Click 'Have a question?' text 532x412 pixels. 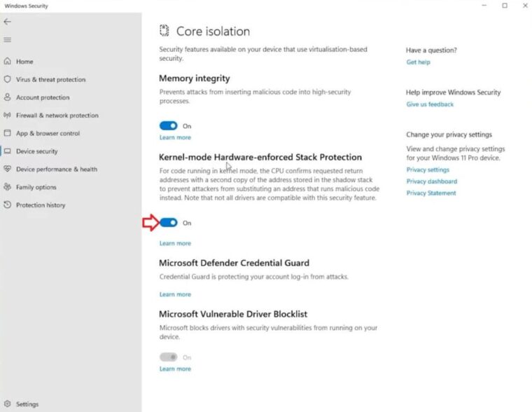click(431, 50)
